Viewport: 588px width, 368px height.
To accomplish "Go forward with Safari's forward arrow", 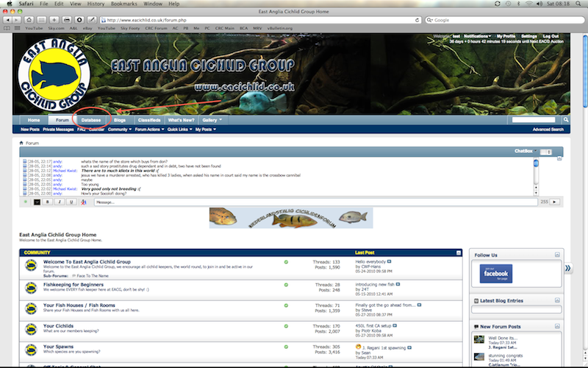I will coord(17,20).
